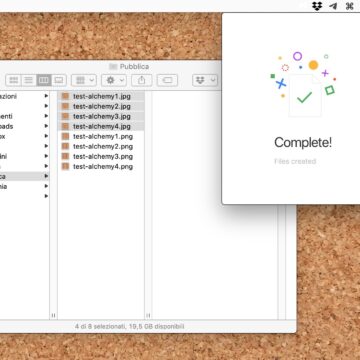This screenshot has width=360, height=360.
Task: Click the thumbnail icon of test-alchemy3.png
Action: click(66, 156)
